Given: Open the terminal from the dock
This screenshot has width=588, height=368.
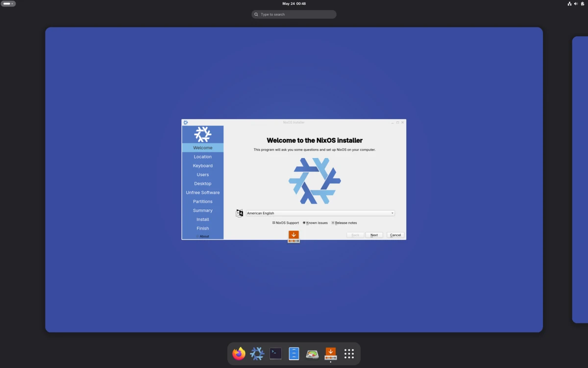Looking at the screenshot, I should (x=275, y=353).
